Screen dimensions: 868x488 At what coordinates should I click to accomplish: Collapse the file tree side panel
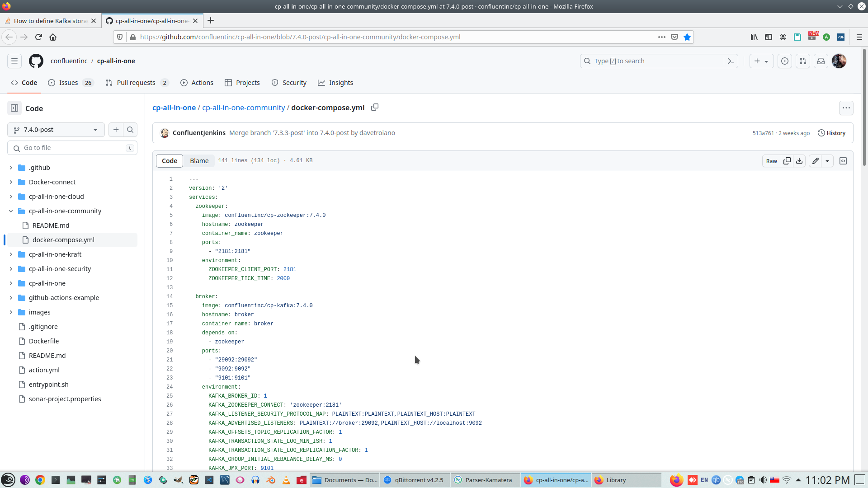(x=14, y=108)
